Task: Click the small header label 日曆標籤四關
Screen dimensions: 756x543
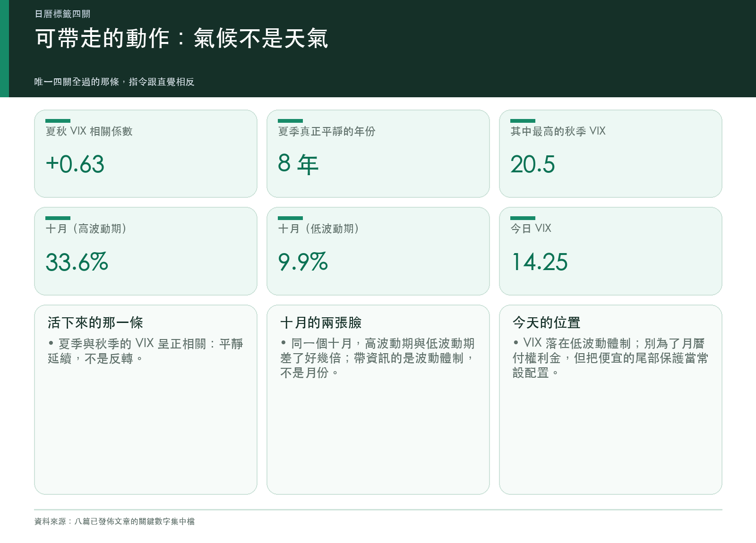Action: [x=62, y=14]
